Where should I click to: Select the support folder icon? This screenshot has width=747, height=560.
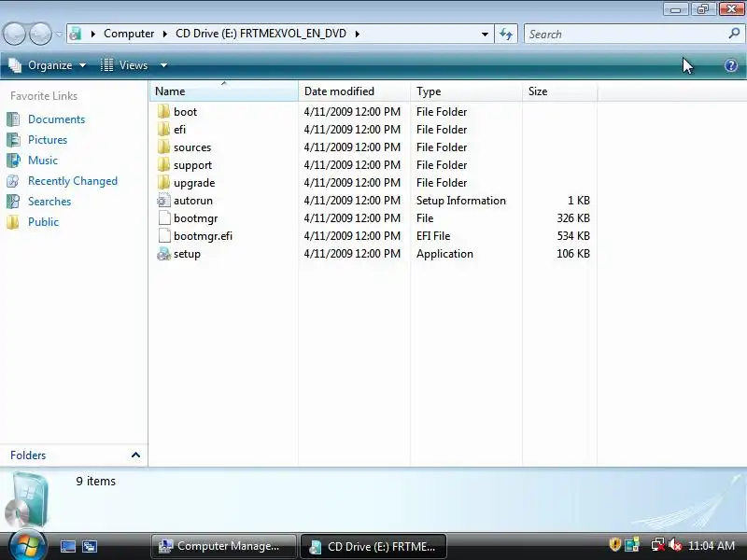coord(163,165)
